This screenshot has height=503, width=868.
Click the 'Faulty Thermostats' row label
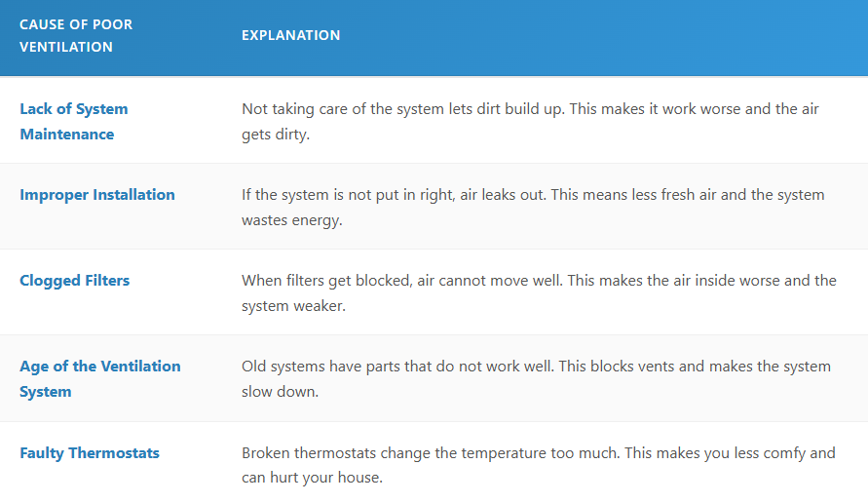click(x=90, y=452)
